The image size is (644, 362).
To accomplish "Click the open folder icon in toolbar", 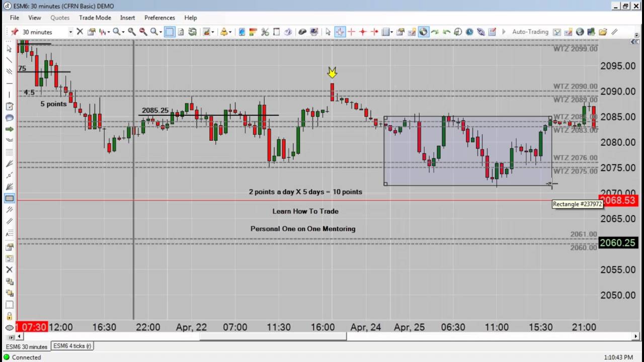I will [x=603, y=32].
